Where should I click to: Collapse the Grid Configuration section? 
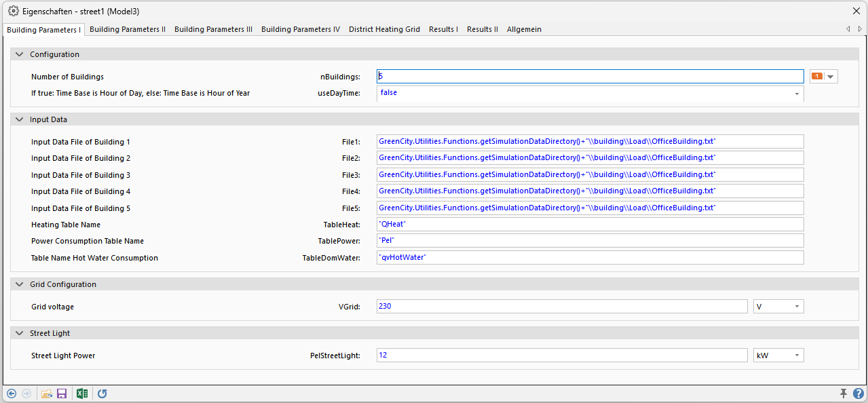point(18,284)
